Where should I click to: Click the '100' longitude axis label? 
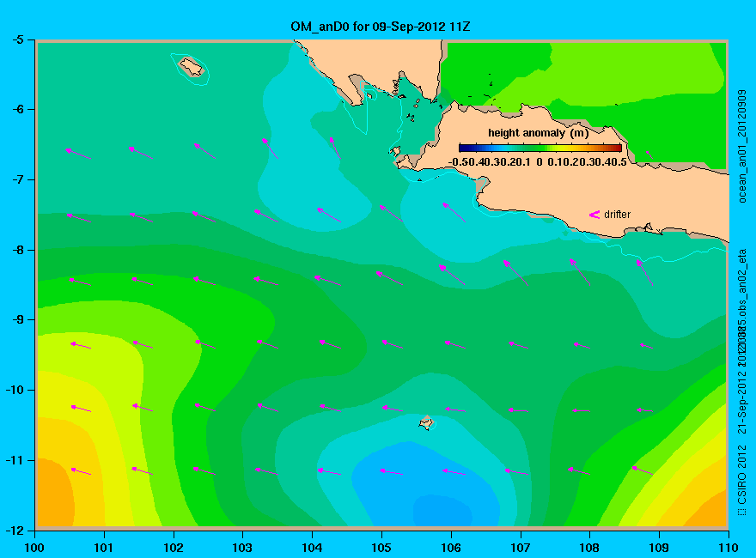click(x=34, y=548)
